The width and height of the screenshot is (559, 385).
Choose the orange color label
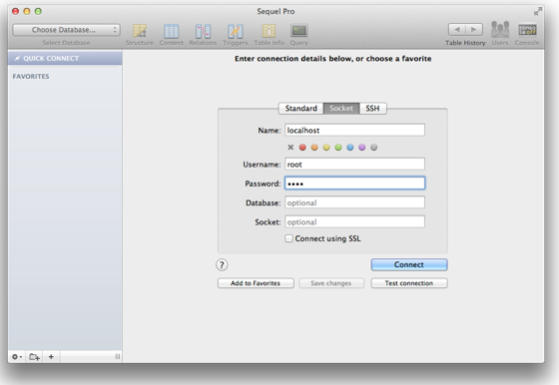click(x=314, y=147)
